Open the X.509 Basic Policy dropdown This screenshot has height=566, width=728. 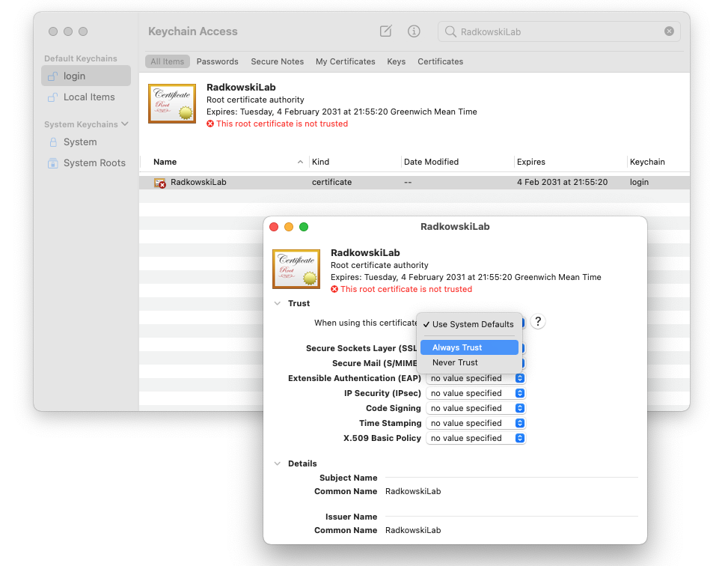pyautogui.click(x=475, y=438)
